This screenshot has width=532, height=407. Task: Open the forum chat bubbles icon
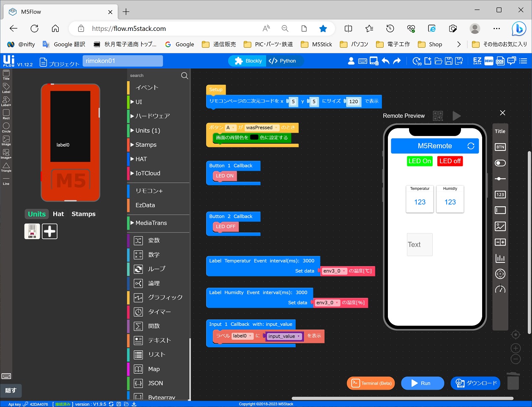tap(511, 61)
